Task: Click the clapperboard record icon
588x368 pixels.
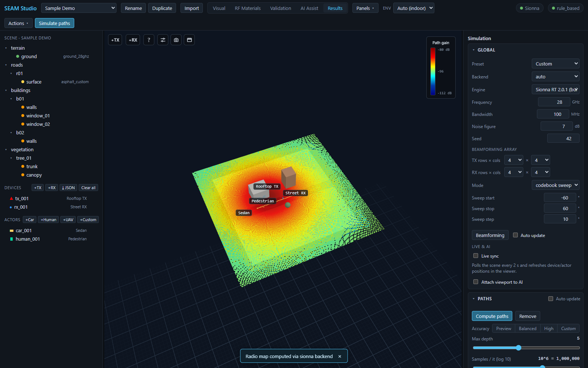Action: (x=189, y=40)
